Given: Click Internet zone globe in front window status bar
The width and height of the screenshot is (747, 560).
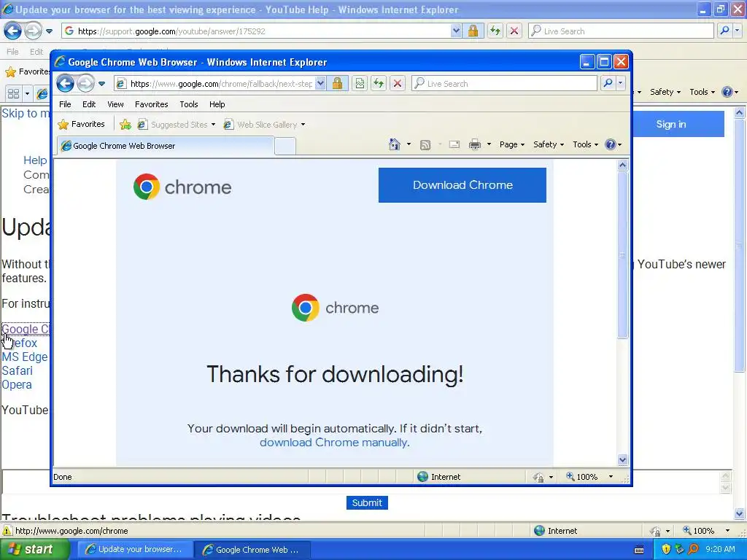Looking at the screenshot, I should pyautogui.click(x=422, y=477).
